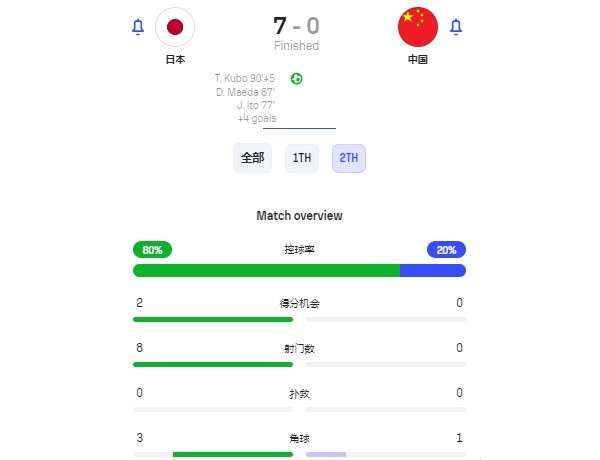This screenshot has height=460, width=600.
Task: Open the China team flag logo
Action: click(418, 27)
